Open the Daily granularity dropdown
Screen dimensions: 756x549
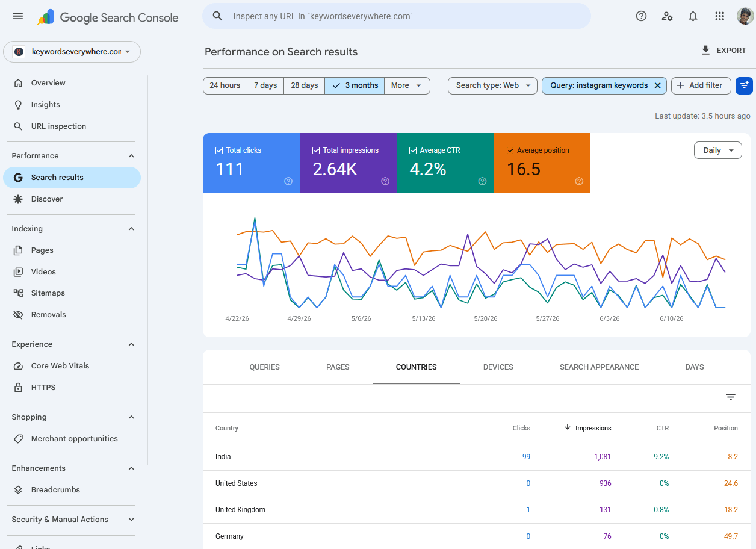[717, 150]
